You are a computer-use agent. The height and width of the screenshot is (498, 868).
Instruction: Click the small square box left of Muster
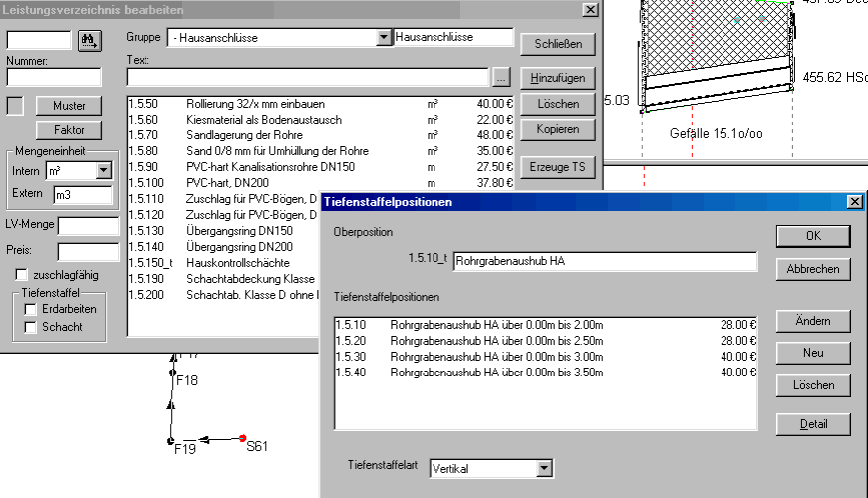pos(16,106)
